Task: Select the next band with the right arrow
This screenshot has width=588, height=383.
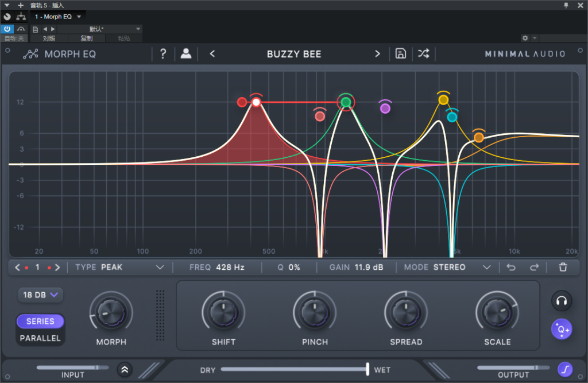Action: 57,267
